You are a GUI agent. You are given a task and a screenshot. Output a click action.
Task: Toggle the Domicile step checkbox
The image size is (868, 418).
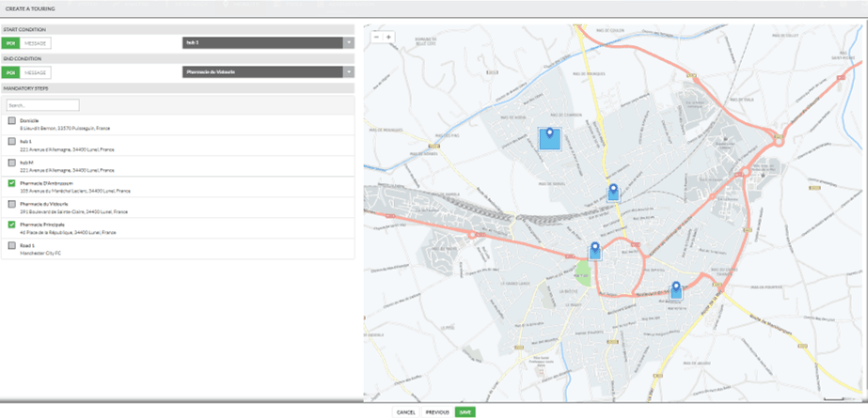pyautogui.click(x=11, y=121)
